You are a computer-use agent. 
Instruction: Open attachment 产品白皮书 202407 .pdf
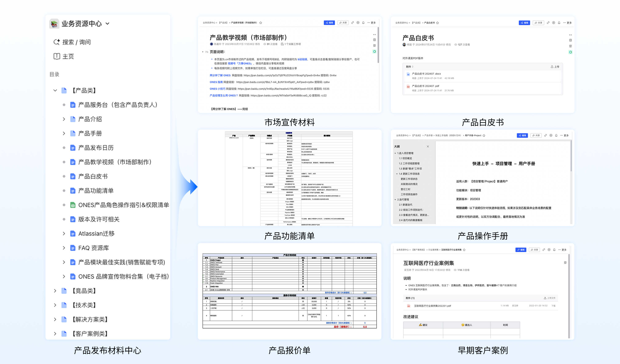425,86
